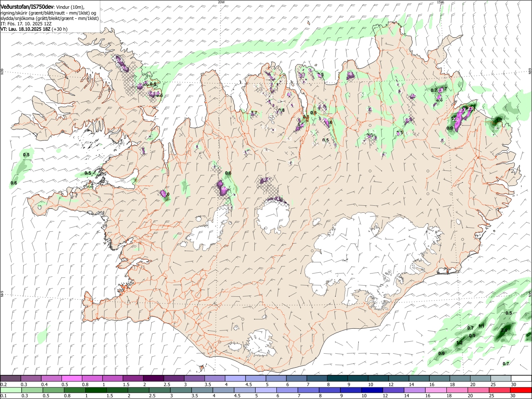Click the 'Veðurstofan/IS750dev' title text
Viewport: 532px width, 399px height.
click(27, 7)
